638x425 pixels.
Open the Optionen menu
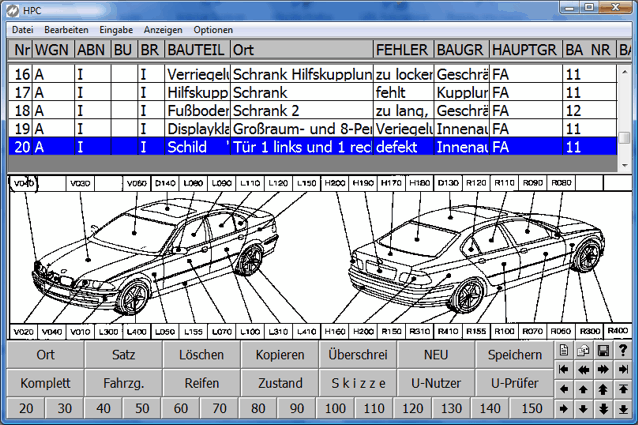click(x=213, y=30)
